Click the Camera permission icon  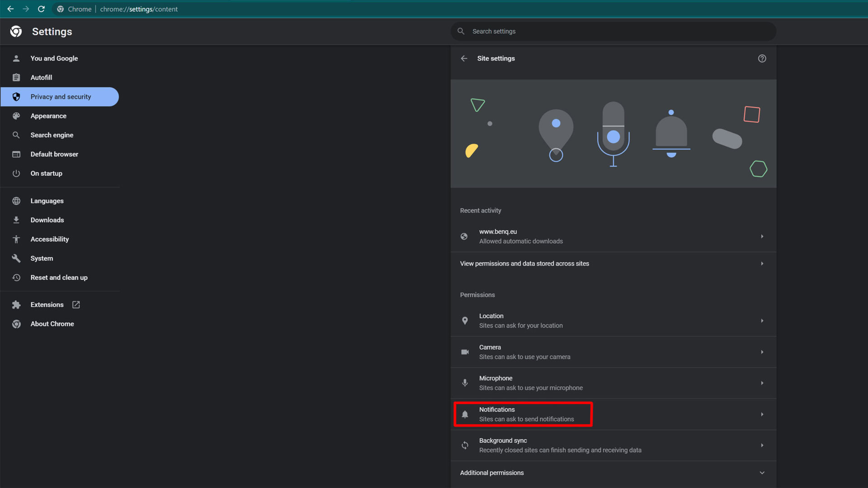pyautogui.click(x=465, y=352)
